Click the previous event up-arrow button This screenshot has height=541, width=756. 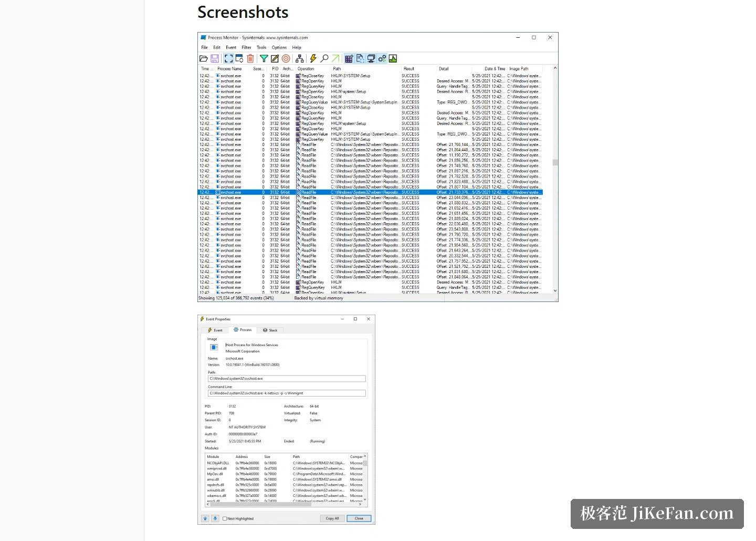click(205, 518)
